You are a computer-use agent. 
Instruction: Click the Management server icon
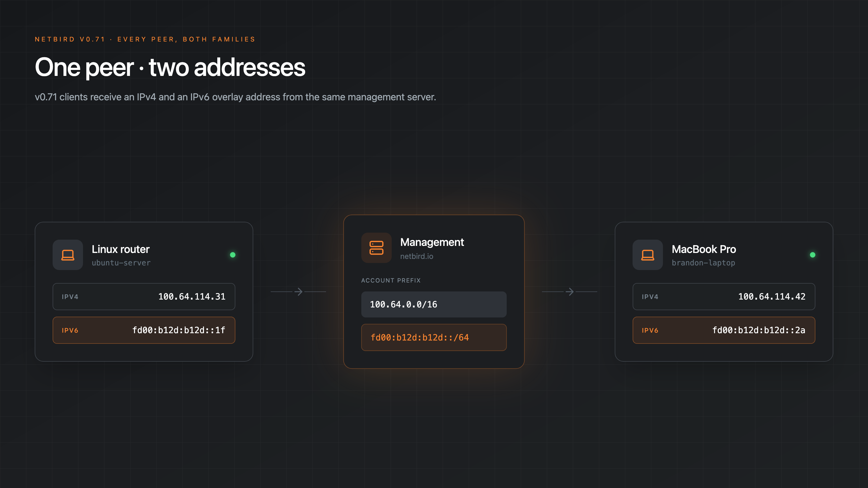point(376,248)
